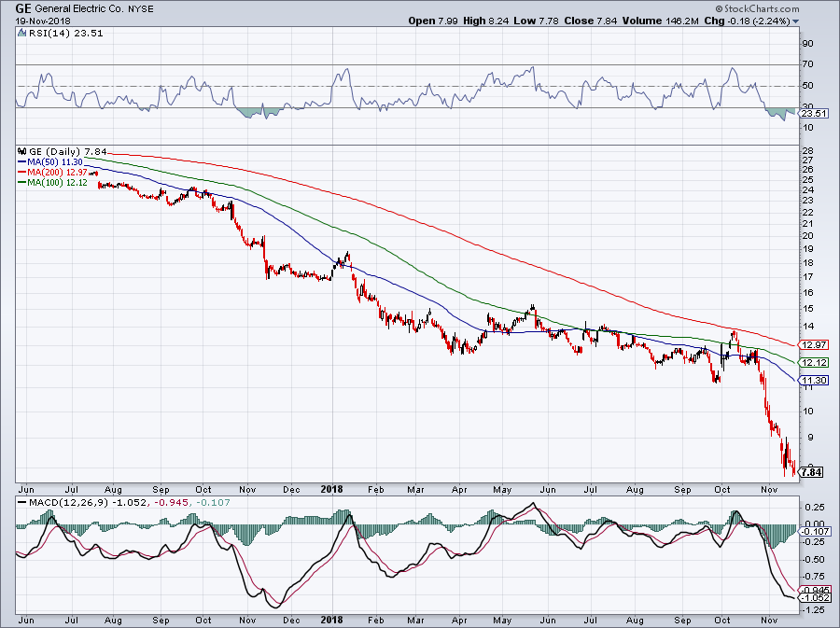The height and width of the screenshot is (628, 840).
Task: Click the 12.97 MA(200) price tag
Action: coord(810,345)
